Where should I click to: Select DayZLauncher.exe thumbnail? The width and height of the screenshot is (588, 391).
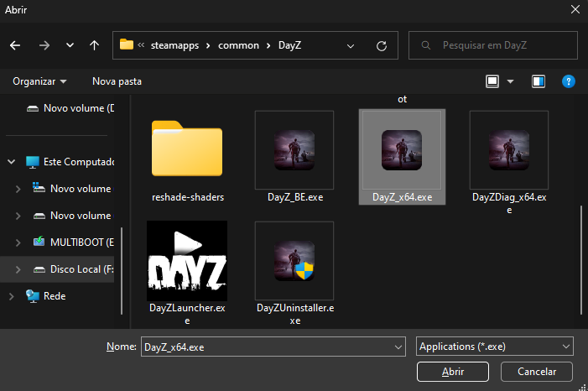tap(187, 261)
